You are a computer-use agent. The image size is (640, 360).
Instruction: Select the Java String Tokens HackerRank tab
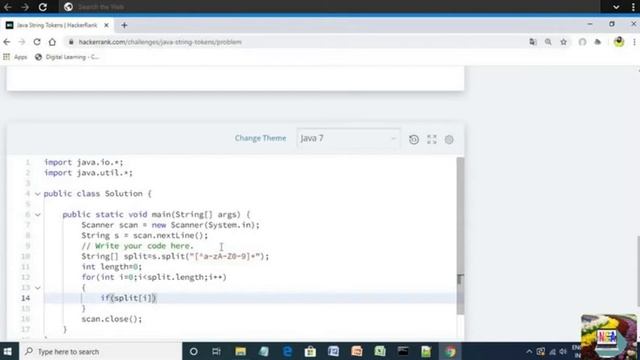point(56,25)
